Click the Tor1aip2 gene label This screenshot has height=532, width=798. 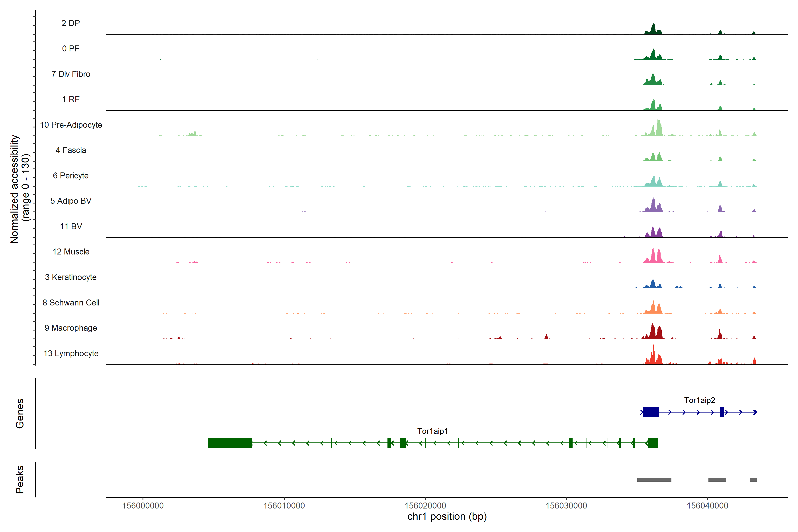tap(699, 400)
